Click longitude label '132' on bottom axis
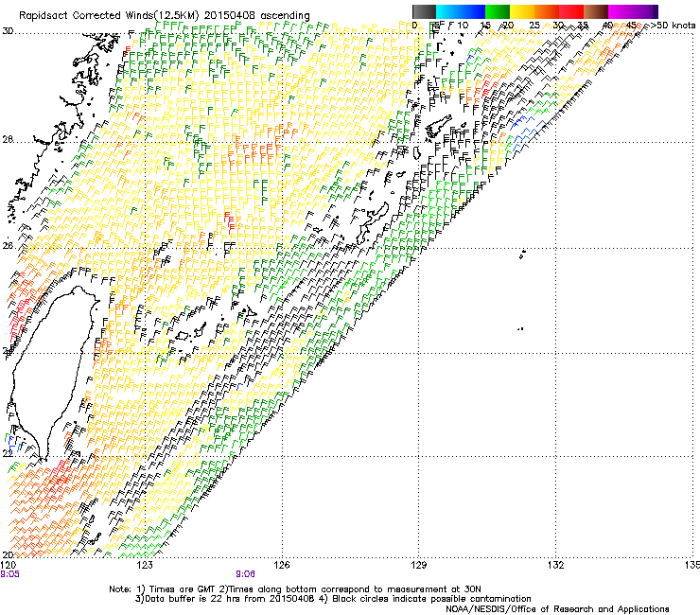The width and height of the screenshot is (700, 615). point(556,565)
